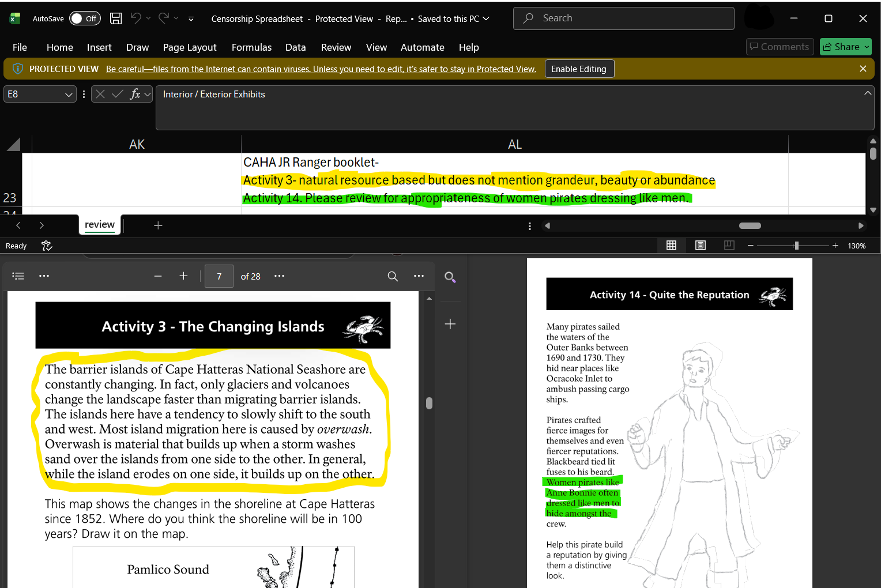The width and height of the screenshot is (881, 588).
Task: Click the Save icon in title bar
Action: [116, 18]
